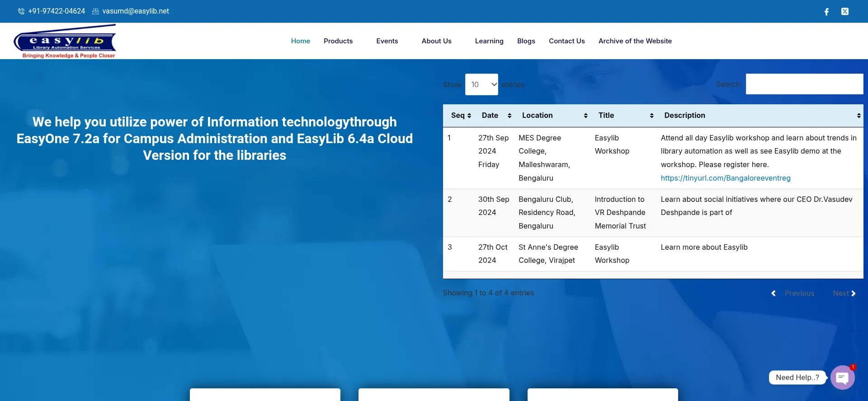Open the tinyurl Bangaloreeventreg link
Viewport: 868px width, 401px height.
pos(726,178)
